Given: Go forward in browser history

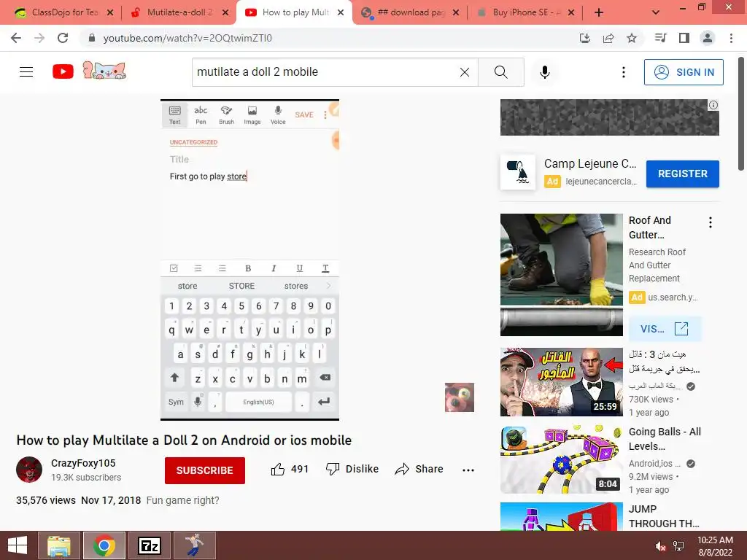Looking at the screenshot, I should tap(39, 38).
